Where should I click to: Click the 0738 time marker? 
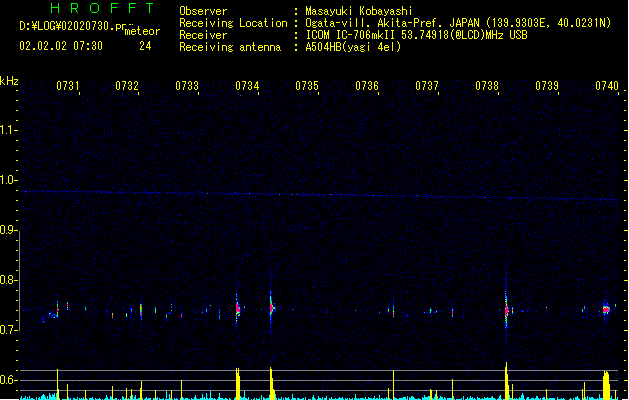(487, 86)
